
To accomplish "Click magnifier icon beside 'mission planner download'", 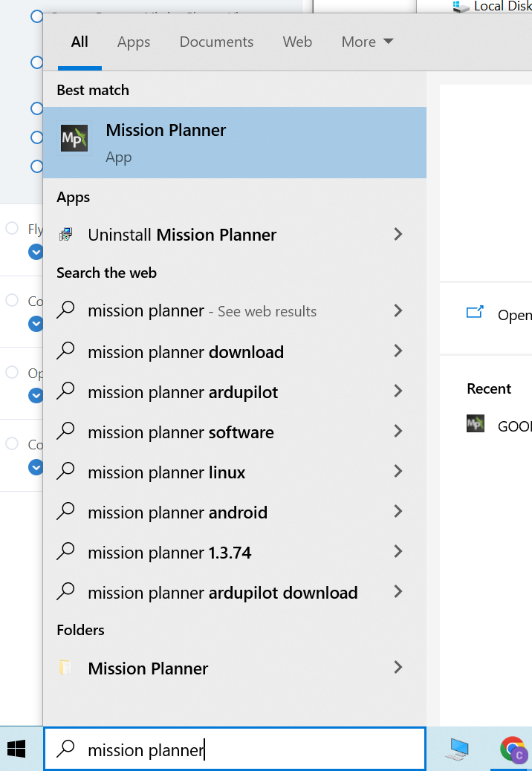I will [65, 351].
